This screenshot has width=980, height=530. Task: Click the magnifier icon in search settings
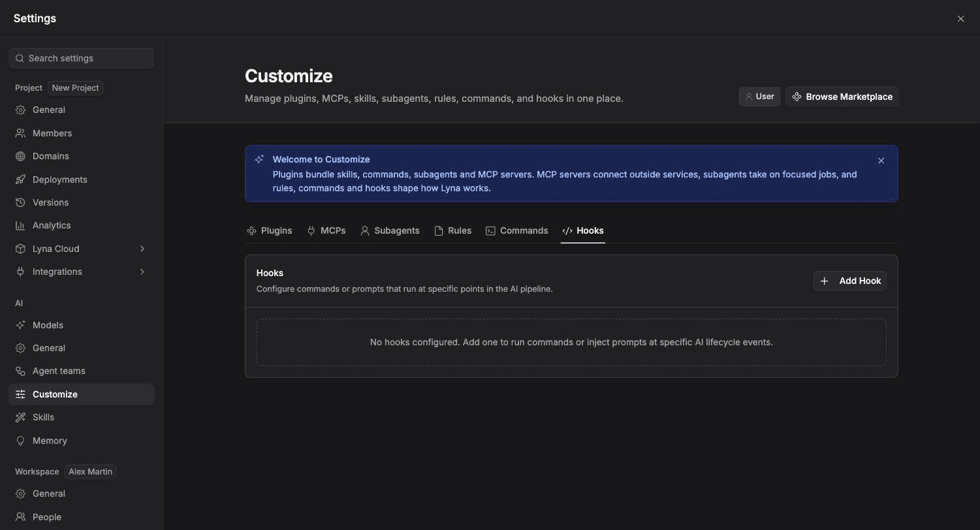tap(20, 59)
